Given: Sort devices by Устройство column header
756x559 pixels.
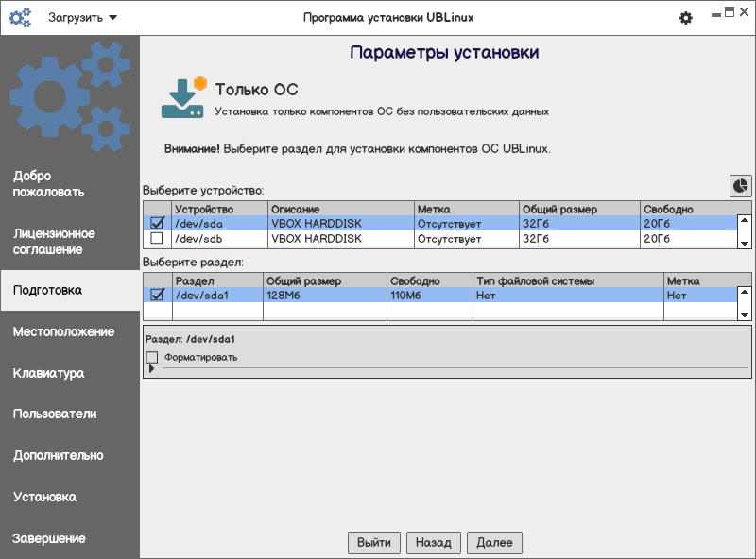Looking at the screenshot, I should tap(220, 209).
